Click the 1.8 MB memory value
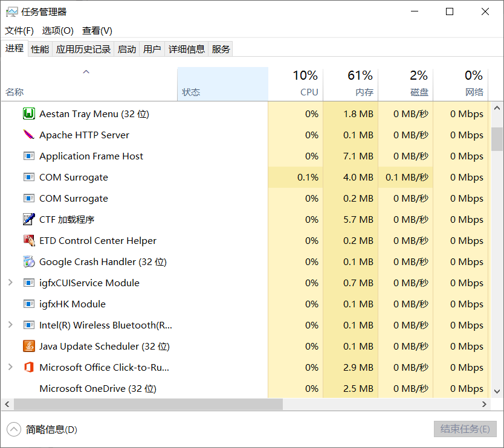 358,114
